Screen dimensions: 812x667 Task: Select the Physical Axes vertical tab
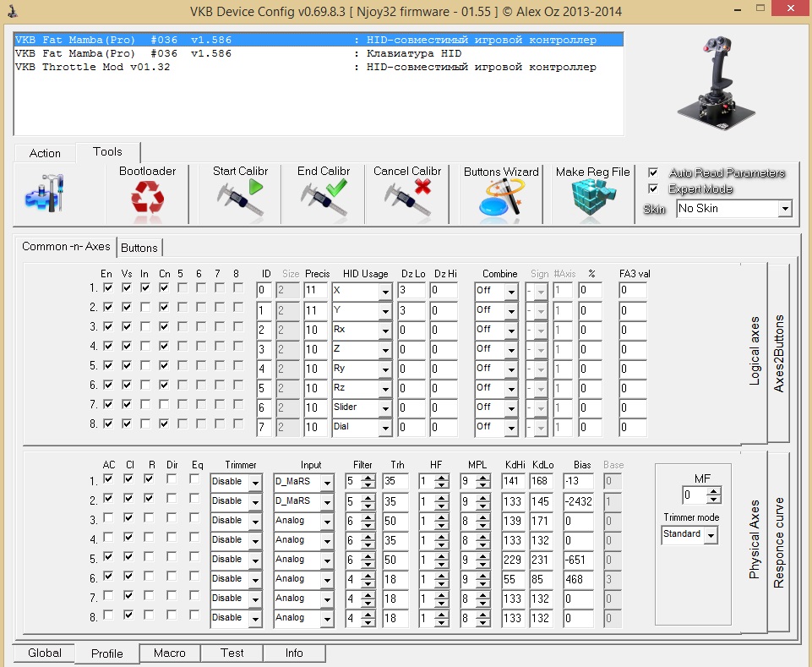(x=754, y=539)
